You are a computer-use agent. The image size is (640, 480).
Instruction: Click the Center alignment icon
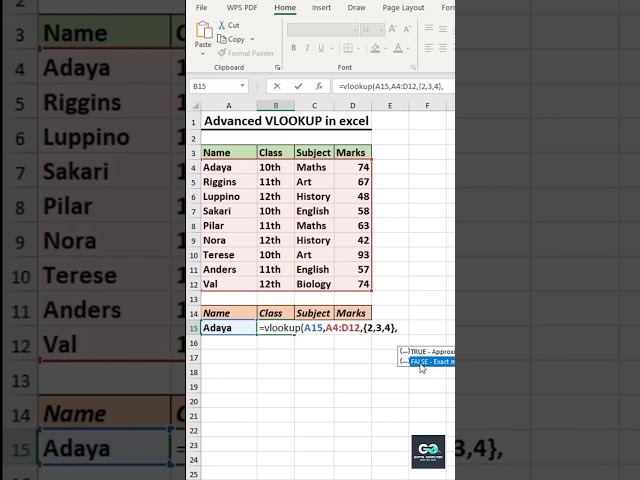click(x=443, y=48)
